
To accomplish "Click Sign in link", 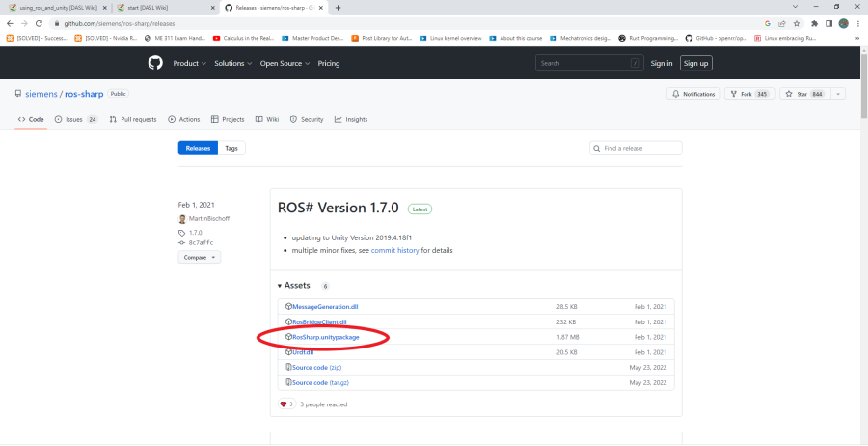I will coord(662,63).
